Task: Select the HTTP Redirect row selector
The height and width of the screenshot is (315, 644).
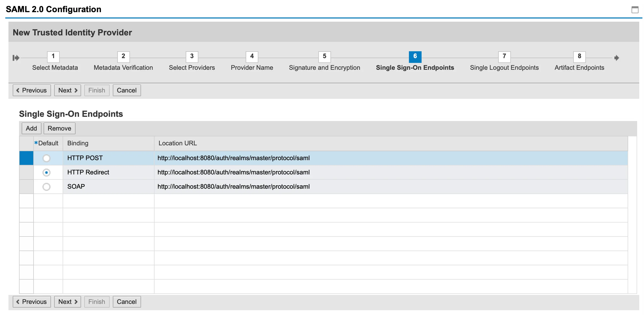Action: 26,173
